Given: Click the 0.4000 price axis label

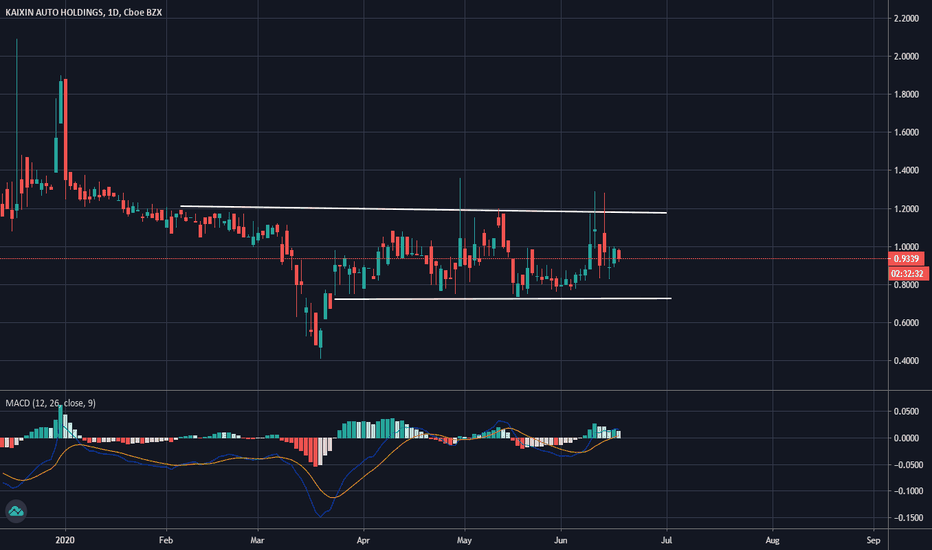Looking at the screenshot, I should click(x=906, y=361).
